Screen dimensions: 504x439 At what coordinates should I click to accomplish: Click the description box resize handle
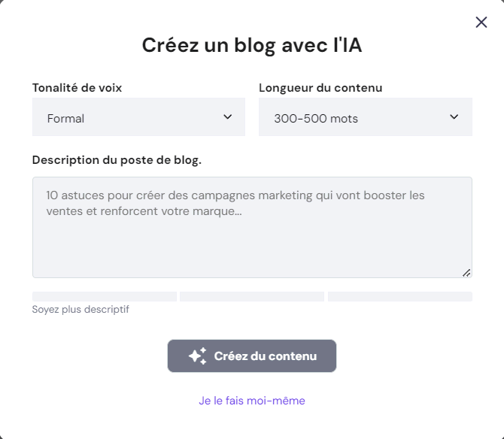click(x=466, y=273)
